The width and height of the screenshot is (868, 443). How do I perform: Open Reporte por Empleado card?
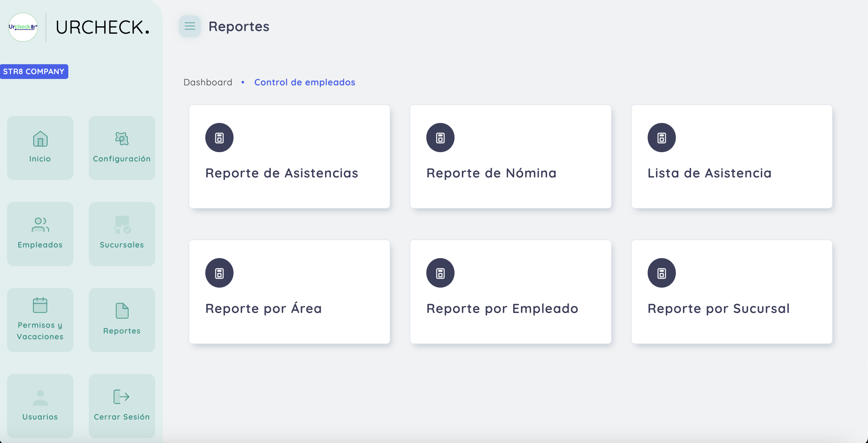[x=510, y=291]
